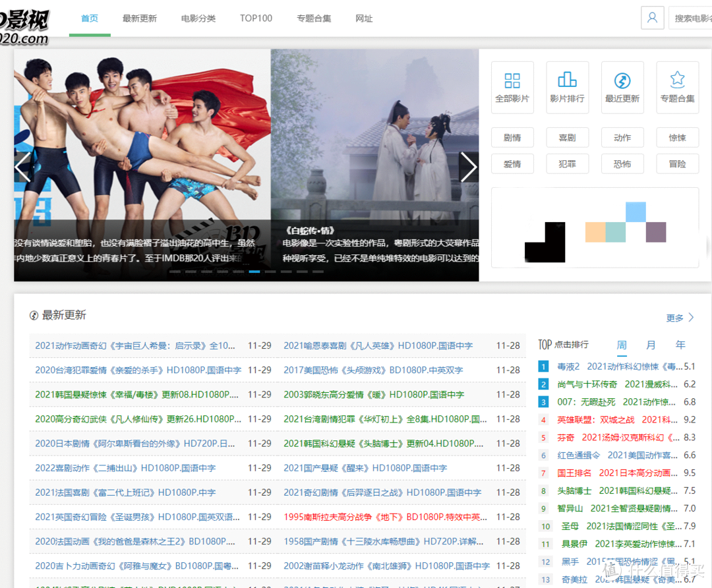
Task: Open the swimmers movie banner image
Action: [142, 165]
